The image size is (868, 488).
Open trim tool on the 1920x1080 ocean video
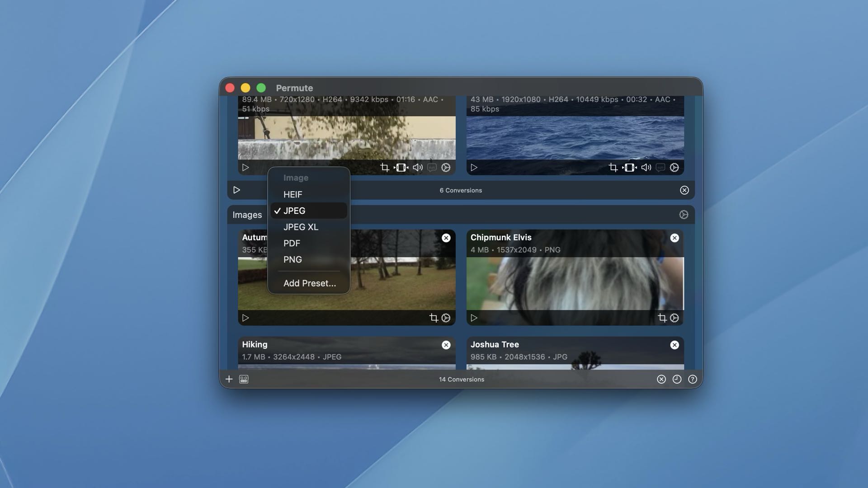(629, 168)
